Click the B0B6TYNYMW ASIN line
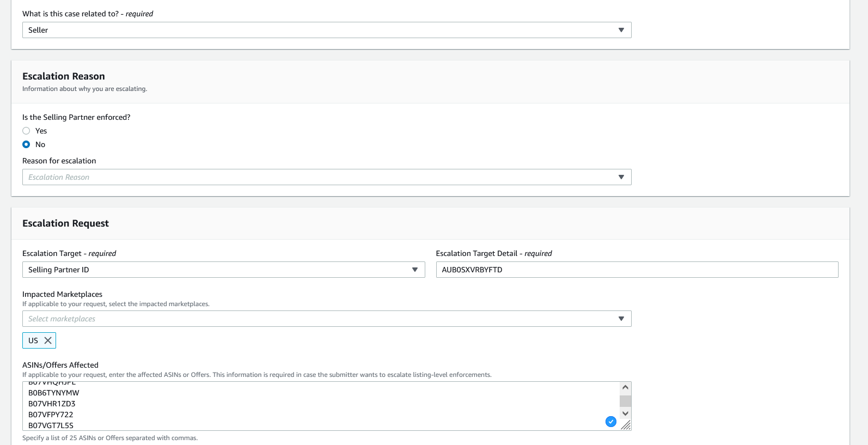868x445 pixels. pos(54,393)
